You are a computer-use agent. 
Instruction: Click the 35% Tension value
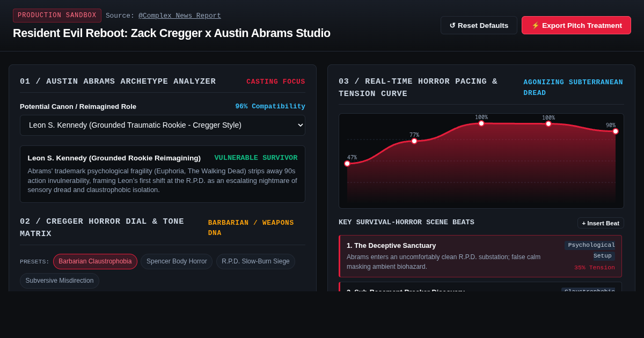click(x=595, y=268)
